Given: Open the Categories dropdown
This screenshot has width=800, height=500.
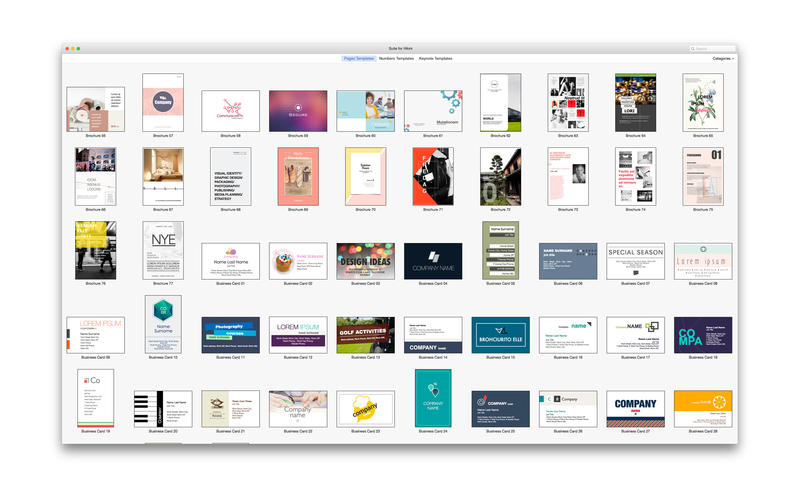Looking at the screenshot, I should click(723, 59).
